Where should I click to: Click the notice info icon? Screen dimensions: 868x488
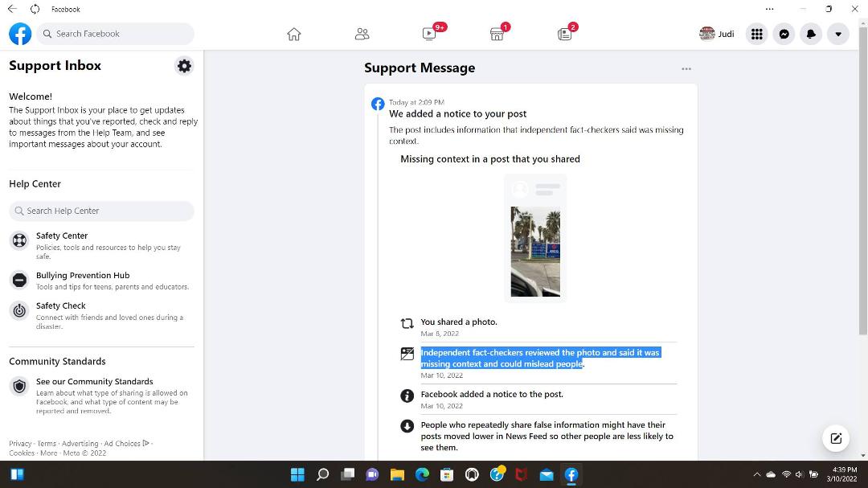[407, 396]
